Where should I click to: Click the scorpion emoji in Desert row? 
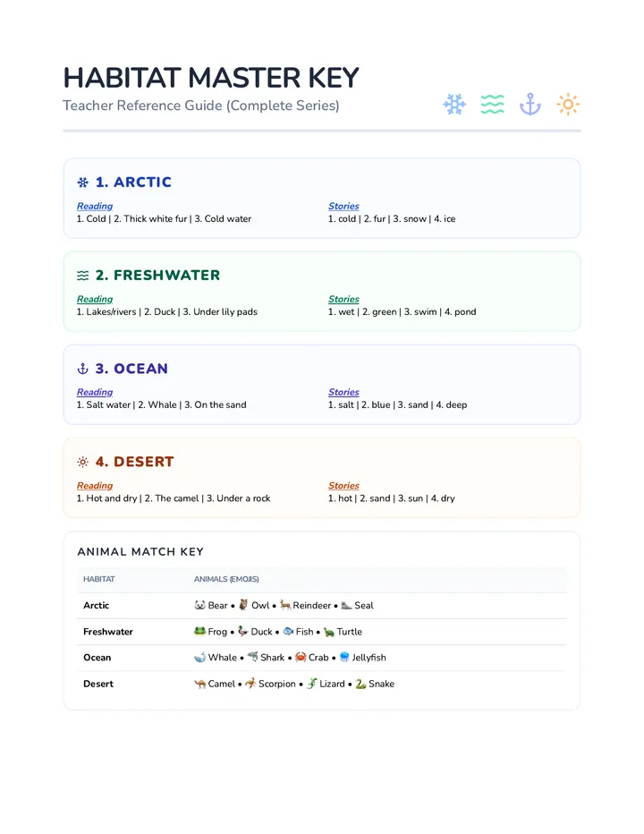tap(251, 684)
